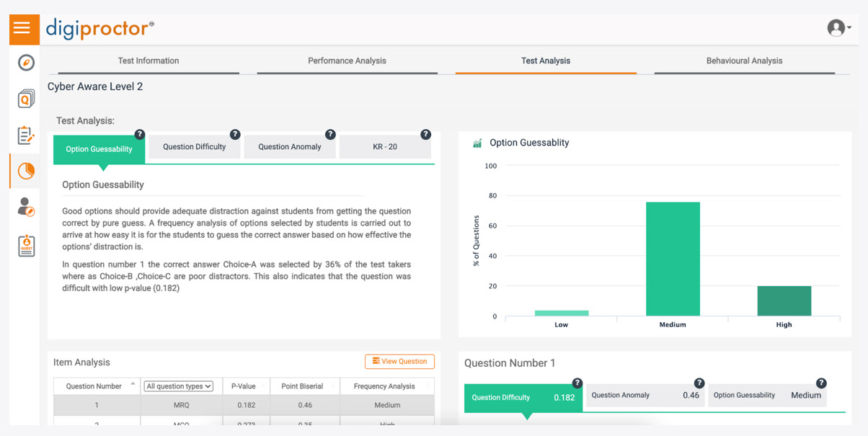Image resolution: width=868 pixels, height=436 pixels.
Task: Click the compass dashboard sidebar icon
Action: [x=26, y=63]
